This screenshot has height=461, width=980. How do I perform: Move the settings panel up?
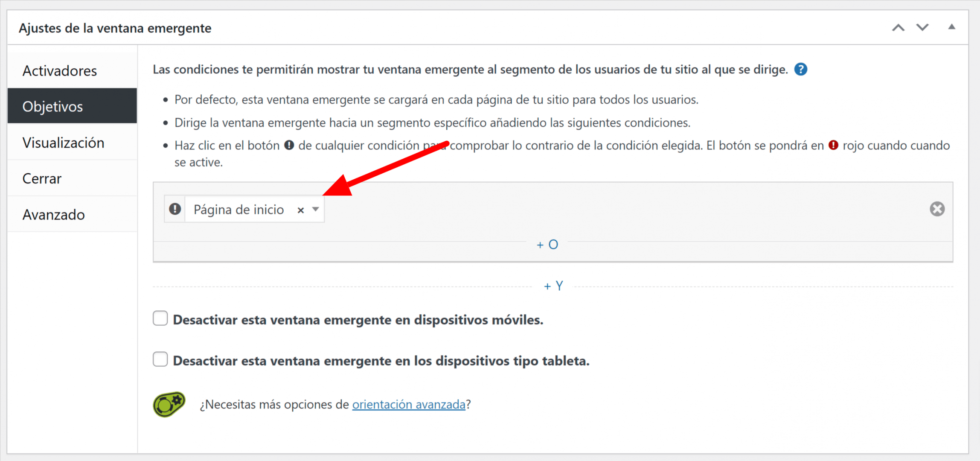coord(898,28)
